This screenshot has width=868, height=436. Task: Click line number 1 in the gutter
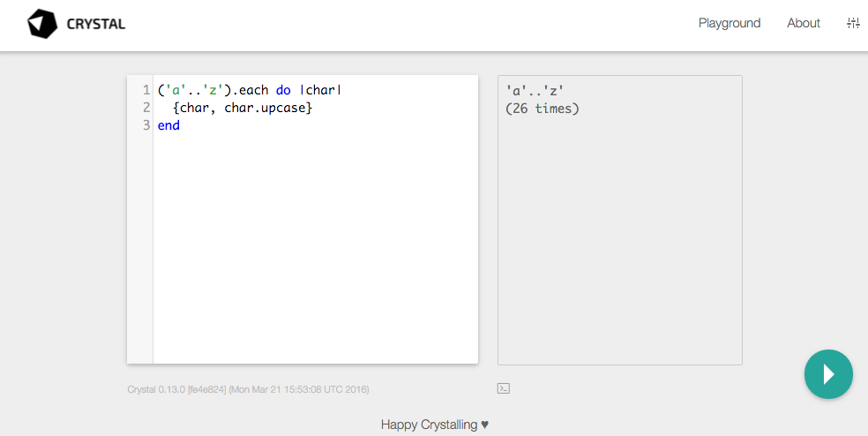click(146, 90)
